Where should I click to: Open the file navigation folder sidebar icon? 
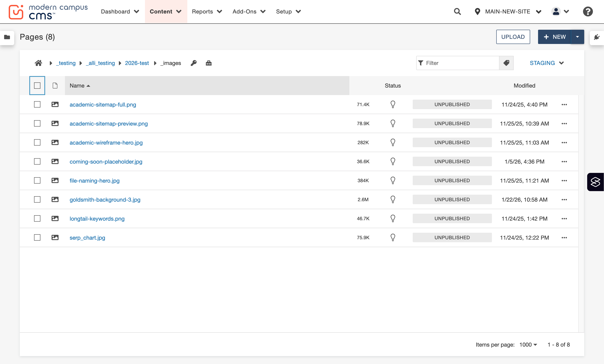[7, 37]
